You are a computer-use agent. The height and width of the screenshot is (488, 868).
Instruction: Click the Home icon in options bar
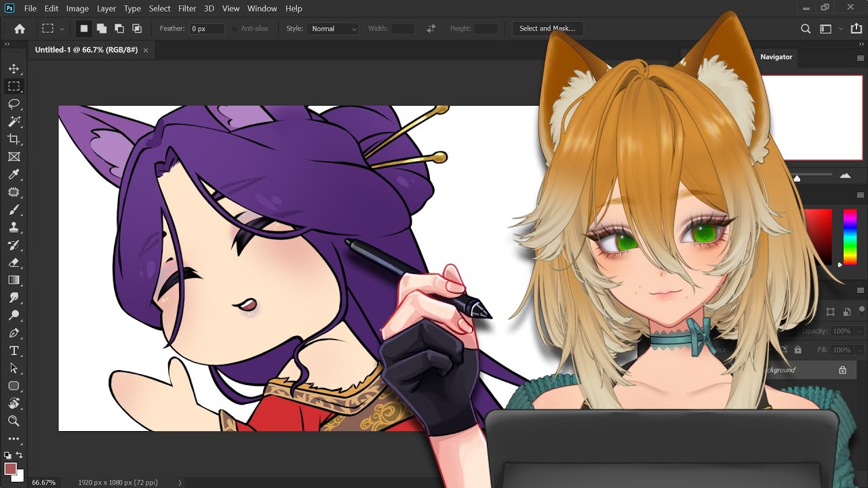coord(20,28)
